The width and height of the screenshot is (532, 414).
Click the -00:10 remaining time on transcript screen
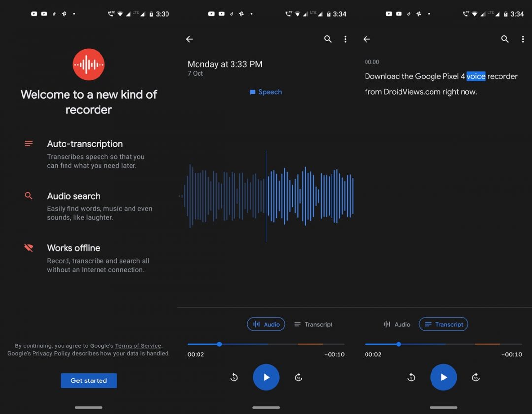click(x=512, y=355)
